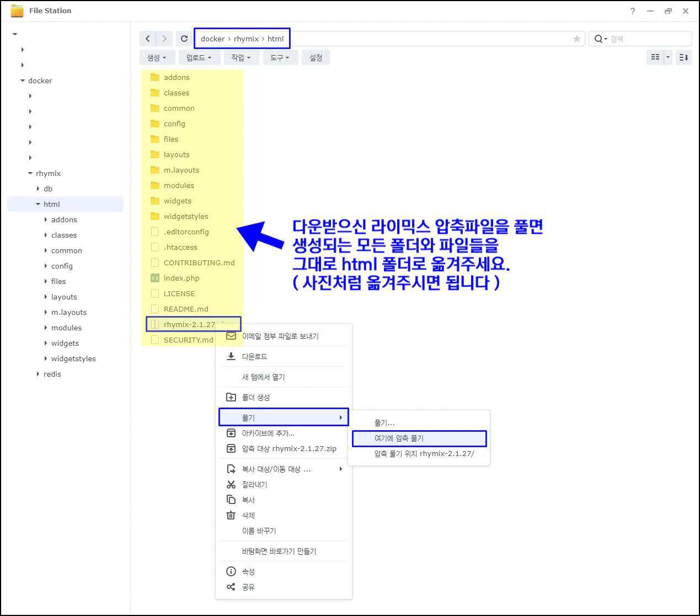Click the .editorconfig file icon
The height and width of the screenshot is (616, 700).
[x=155, y=232]
